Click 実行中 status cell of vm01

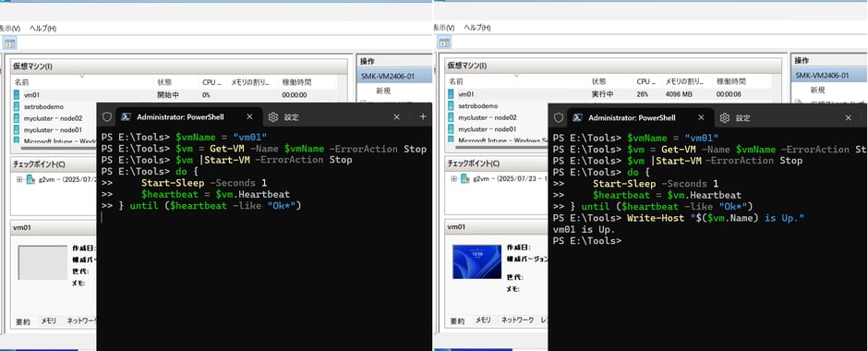pos(603,94)
